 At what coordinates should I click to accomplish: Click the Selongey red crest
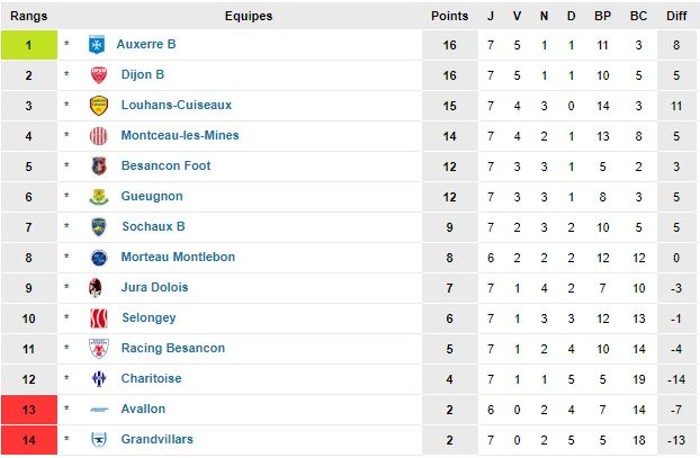click(x=99, y=318)
